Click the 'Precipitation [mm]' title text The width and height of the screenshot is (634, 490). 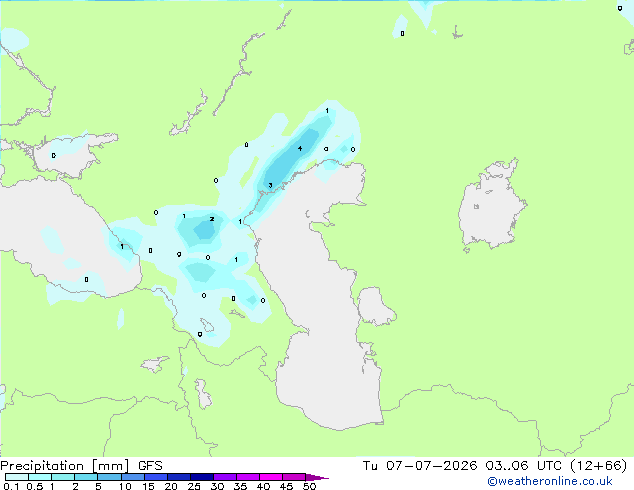64,466
